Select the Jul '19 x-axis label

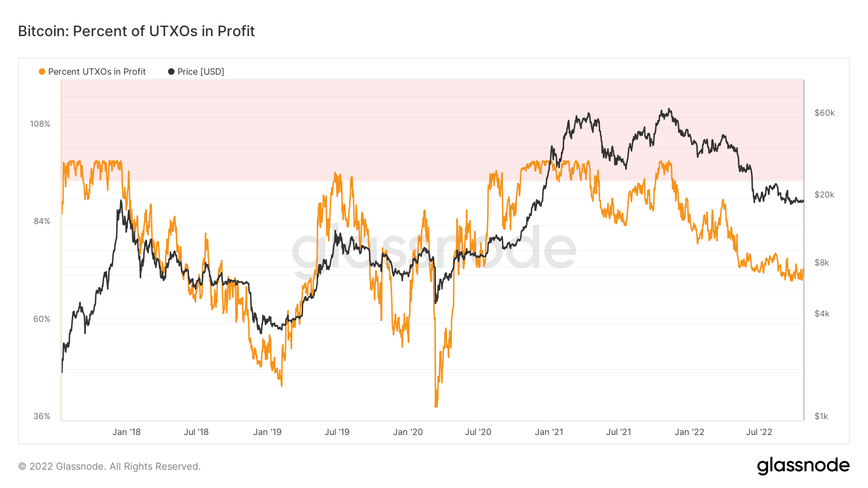coord(337,432)
